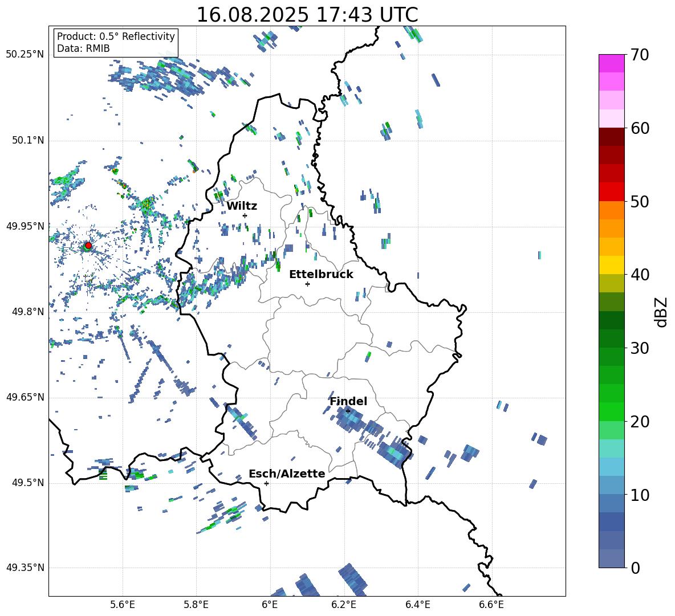
Task: Click the Wiltz station cross marker
Action: pos(245,215)
